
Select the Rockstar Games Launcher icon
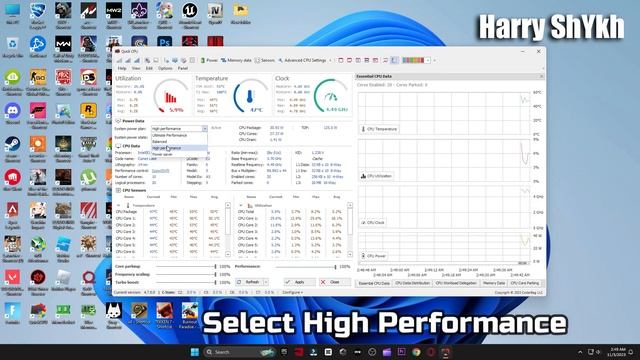(x=88, y=114)
